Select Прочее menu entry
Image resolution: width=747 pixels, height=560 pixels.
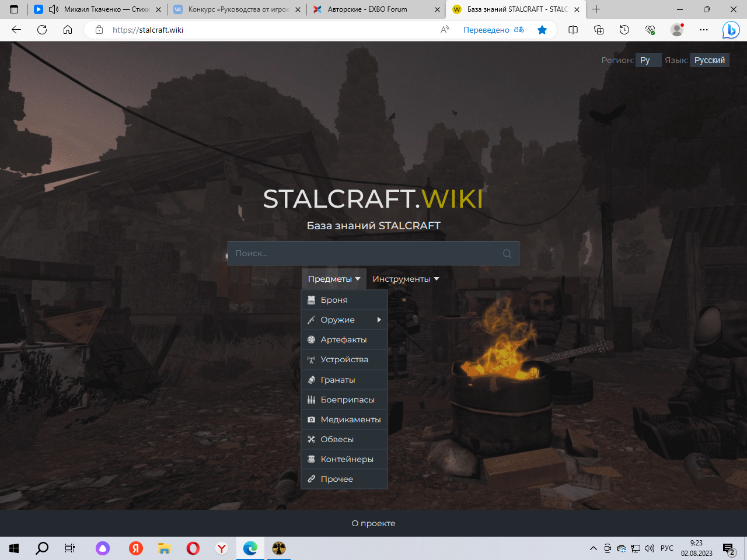(x=344, y=479)
